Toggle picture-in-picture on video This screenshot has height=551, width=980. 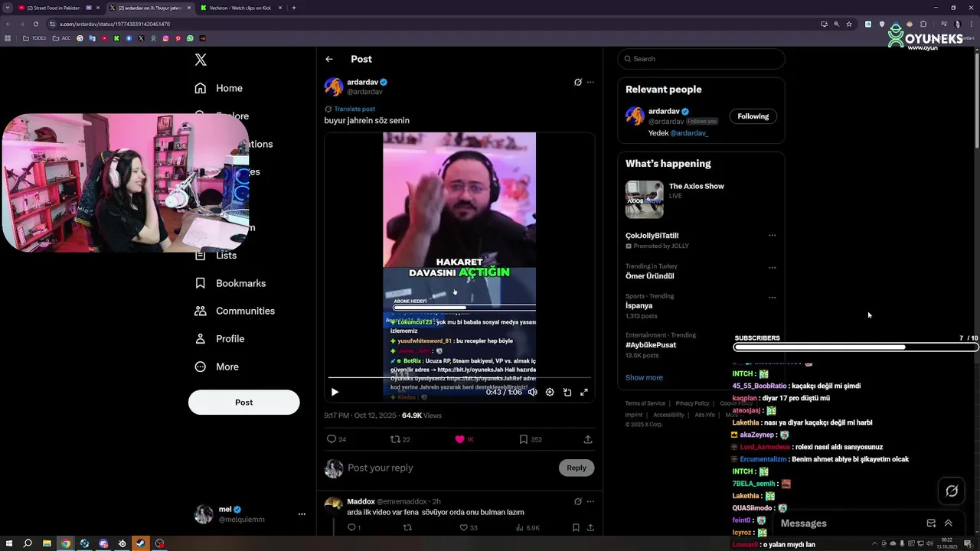567,392
